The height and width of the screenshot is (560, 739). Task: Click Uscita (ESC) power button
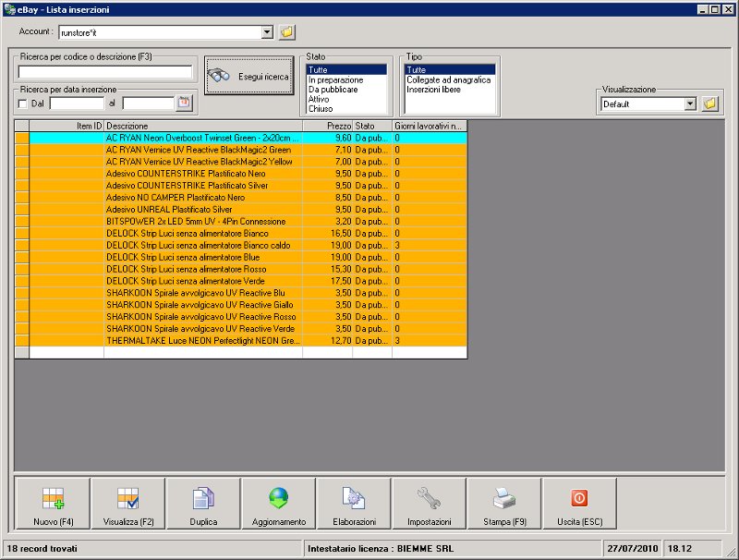pos(580,504)
